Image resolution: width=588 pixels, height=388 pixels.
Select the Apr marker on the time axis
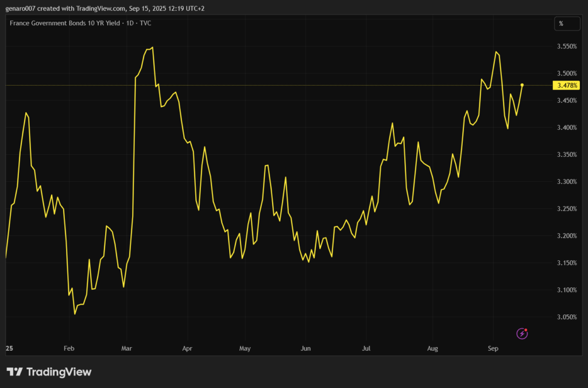pyautogui.click(x=187, y=348)
